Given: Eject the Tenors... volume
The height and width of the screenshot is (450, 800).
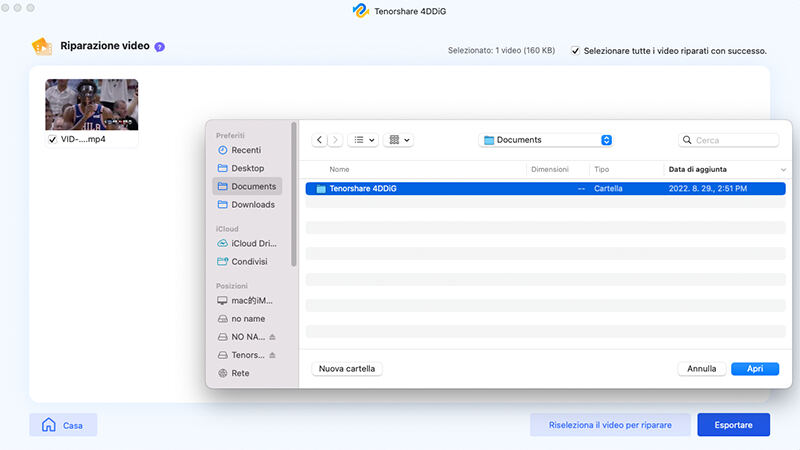Looking at the screenshot, I should tap(272, 355).
